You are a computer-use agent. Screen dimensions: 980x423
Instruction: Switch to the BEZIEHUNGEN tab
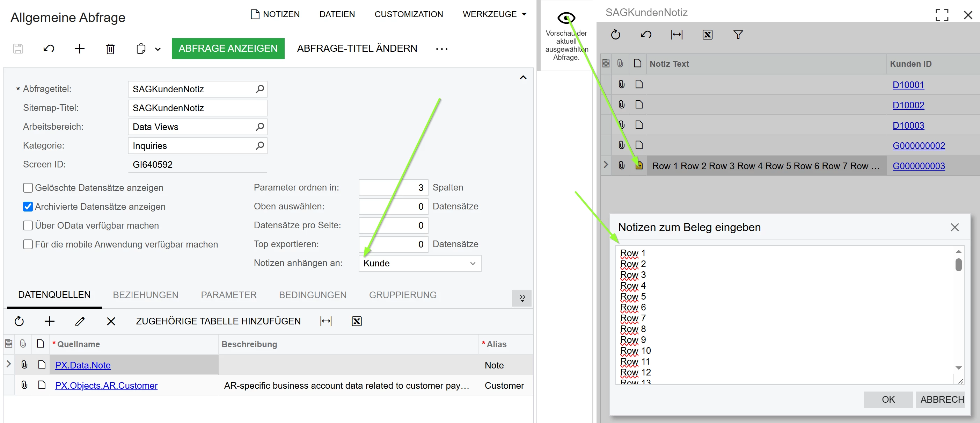145,295
